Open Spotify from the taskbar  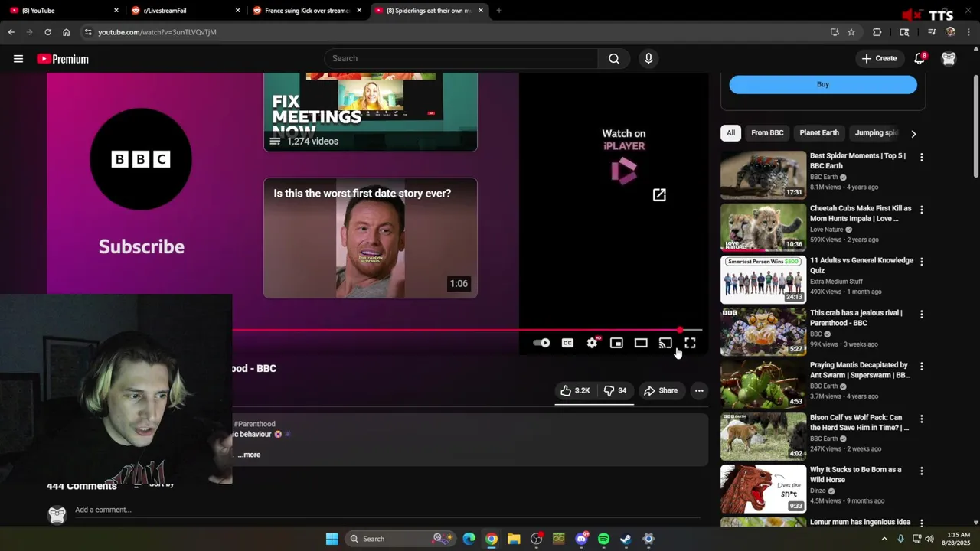click(x=603, y=539)
